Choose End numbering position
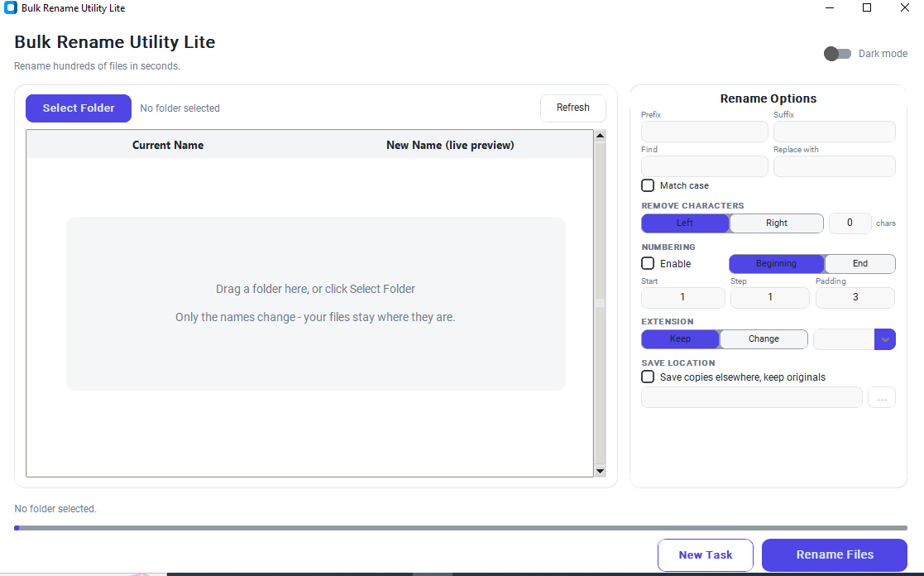924x576 pixels. click(859, 263)
